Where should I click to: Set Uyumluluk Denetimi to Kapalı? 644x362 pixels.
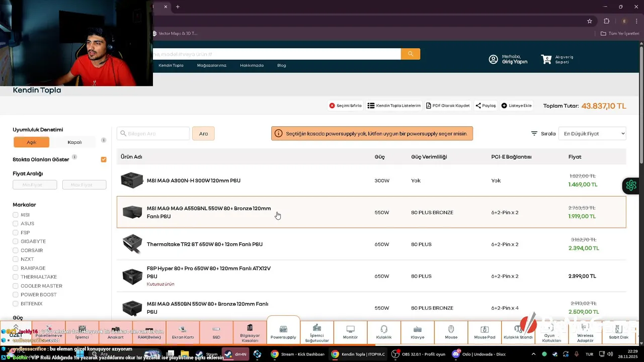click(74, 142)
